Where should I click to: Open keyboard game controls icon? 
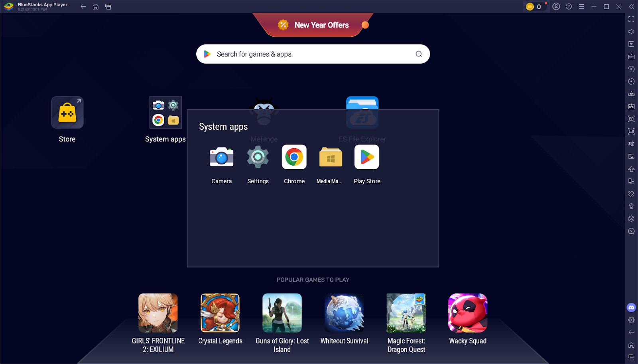tap(631, 57)
